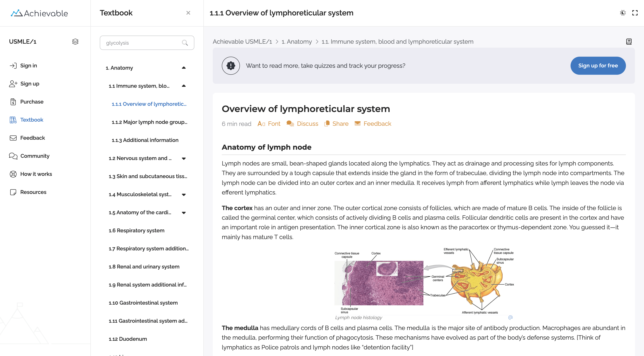
Task: Click the search magnifier icon
Action: click(x=185, y=43)
